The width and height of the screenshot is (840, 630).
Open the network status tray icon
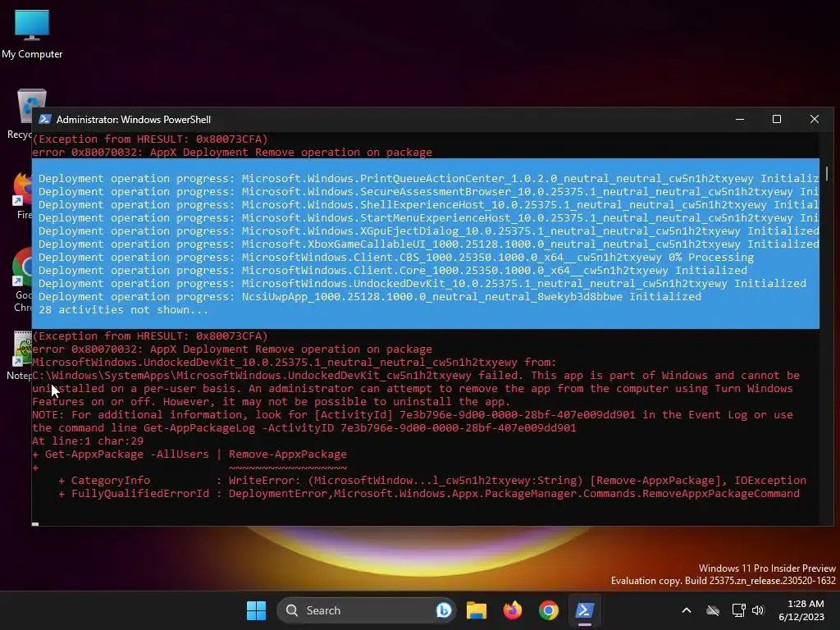click(738, 610)
